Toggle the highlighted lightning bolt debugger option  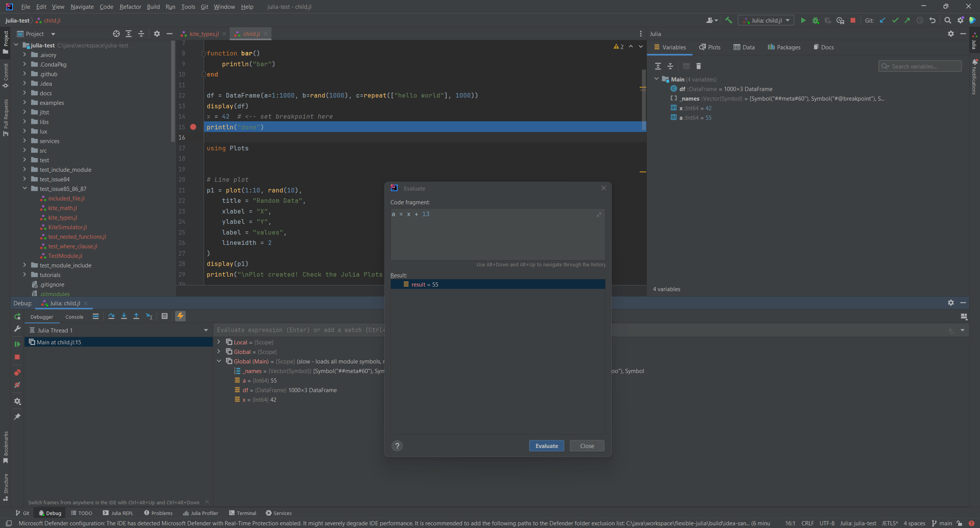pyautogui.click(x=180, y=316)
